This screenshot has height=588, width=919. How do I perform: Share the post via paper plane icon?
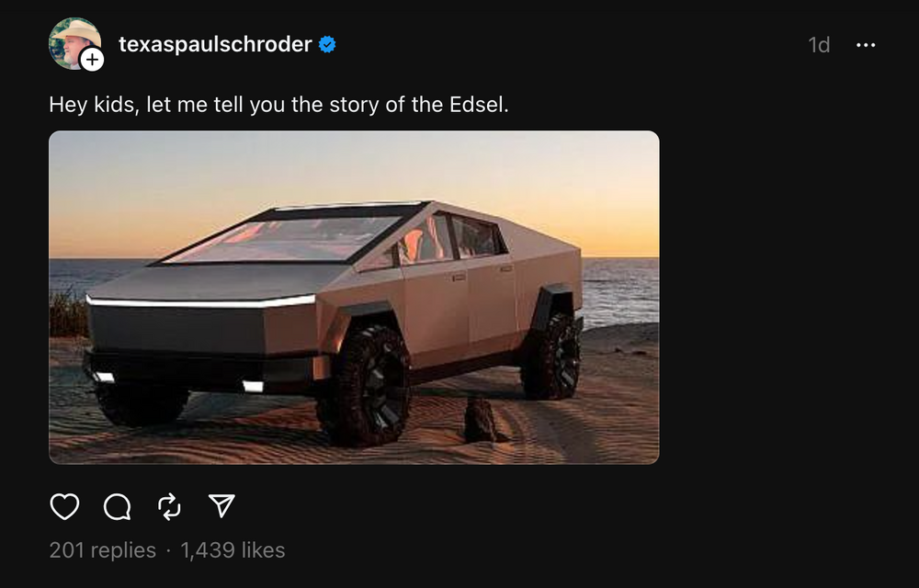click(x=221, y=506)
